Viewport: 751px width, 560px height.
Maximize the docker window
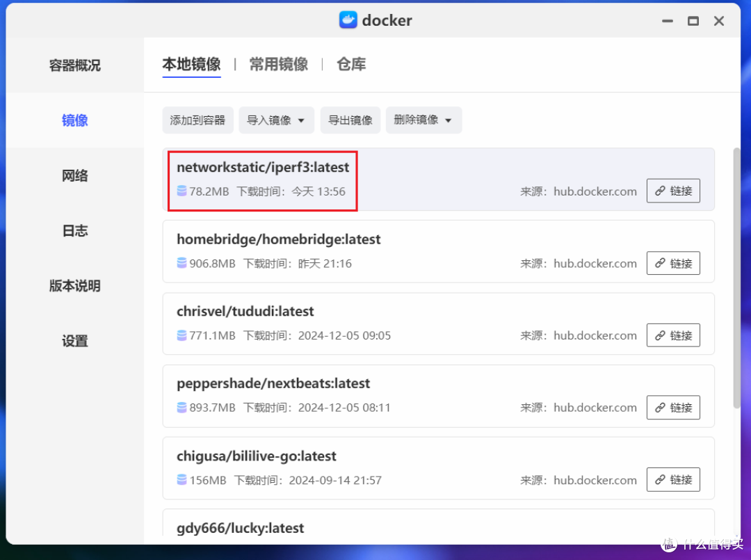693,21
